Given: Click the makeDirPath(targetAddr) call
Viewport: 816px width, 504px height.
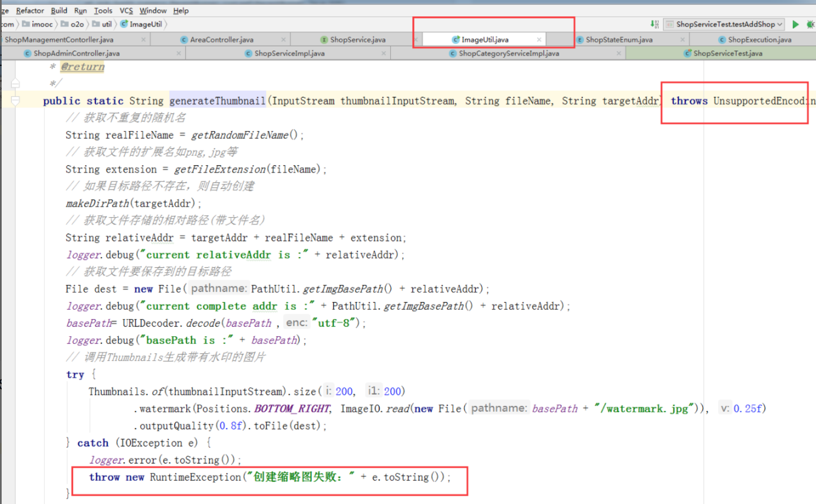Looking at the screenshot, I should tap(130, 204).
